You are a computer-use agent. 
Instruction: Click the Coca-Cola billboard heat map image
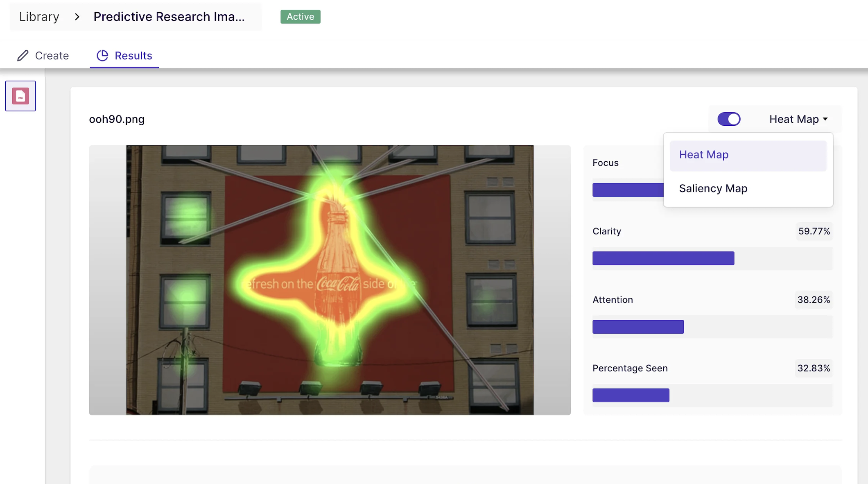tap(330, 280)
